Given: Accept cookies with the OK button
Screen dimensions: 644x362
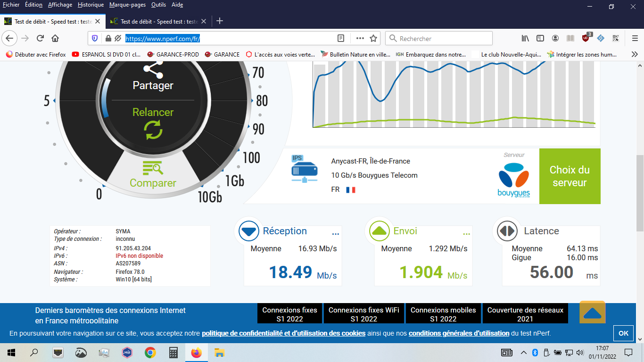Looking at the screenshot, I should pos(623,333).
